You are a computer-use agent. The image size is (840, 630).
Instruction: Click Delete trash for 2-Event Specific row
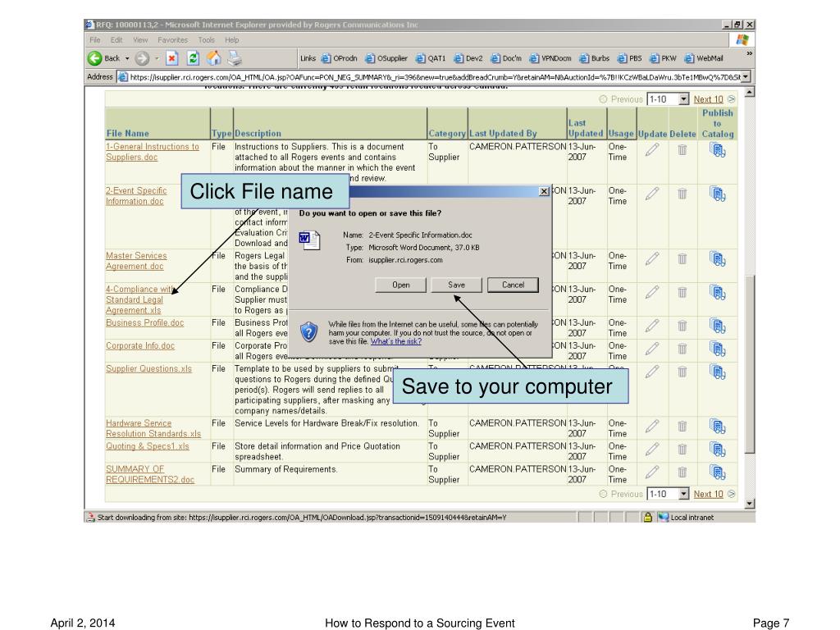[x=682, y=194]
